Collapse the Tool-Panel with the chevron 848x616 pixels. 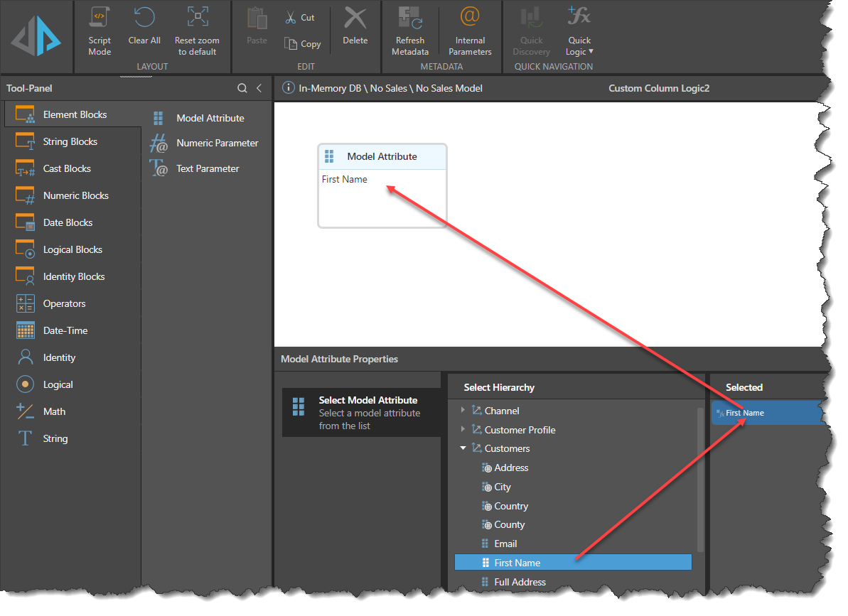coord(259,88)
